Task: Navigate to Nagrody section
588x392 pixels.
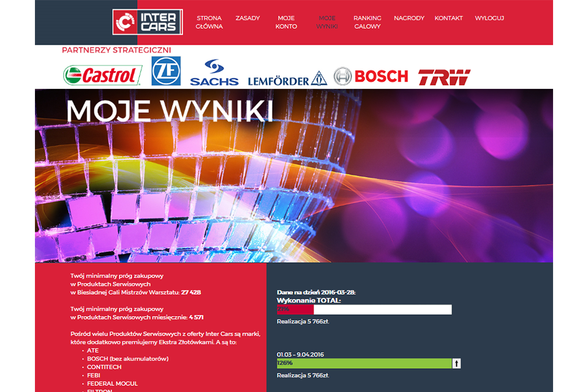Action: pyautogui.click(x=409, y=18)
